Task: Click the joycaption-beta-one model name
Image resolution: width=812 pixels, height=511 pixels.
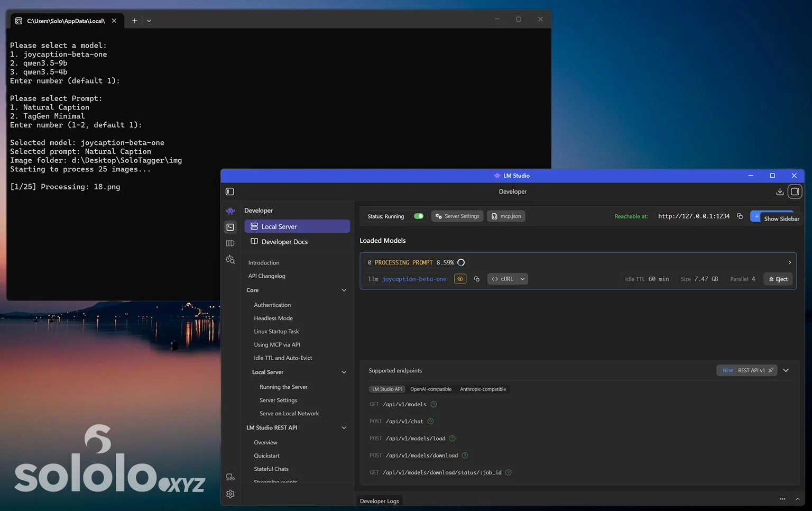Action: point(414,279)
